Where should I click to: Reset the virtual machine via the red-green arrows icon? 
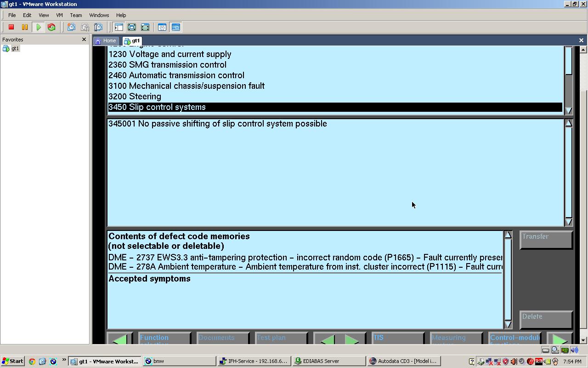pyautogui.click(x=51, y=27)
